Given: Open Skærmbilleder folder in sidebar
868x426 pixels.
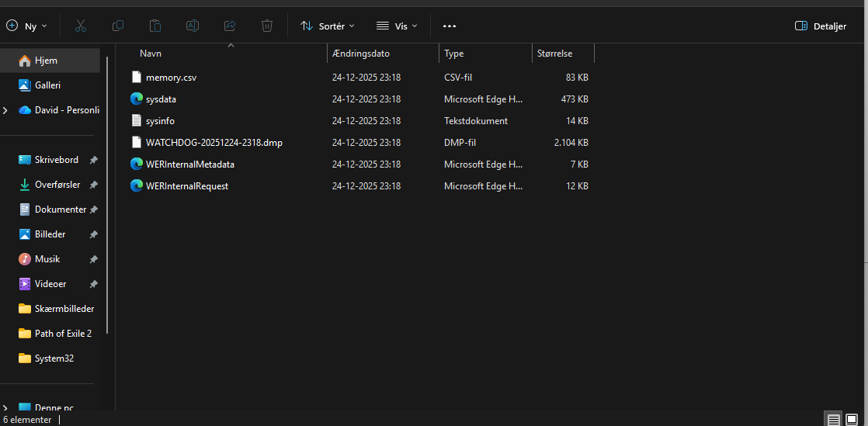Looking at the screenshot, I should click(64, 309).
